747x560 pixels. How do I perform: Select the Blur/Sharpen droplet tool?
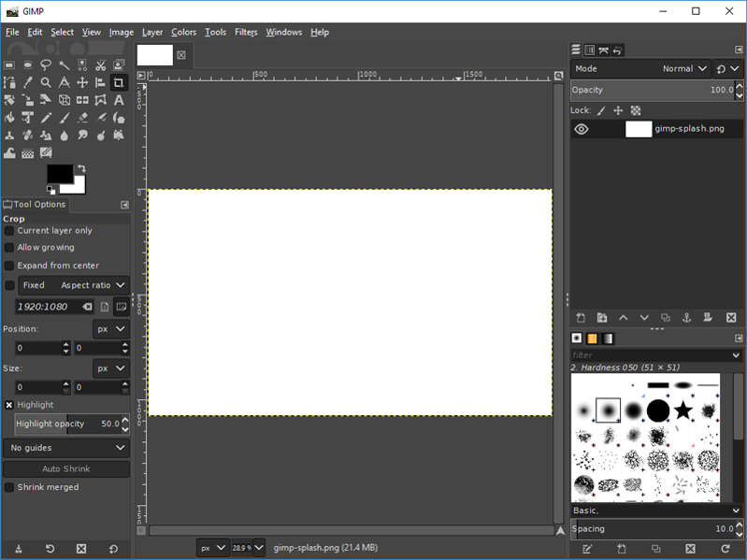point(65,136)
